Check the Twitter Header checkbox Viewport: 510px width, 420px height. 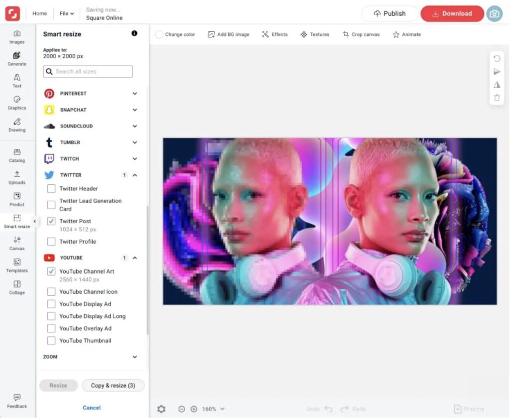(51, 189)
